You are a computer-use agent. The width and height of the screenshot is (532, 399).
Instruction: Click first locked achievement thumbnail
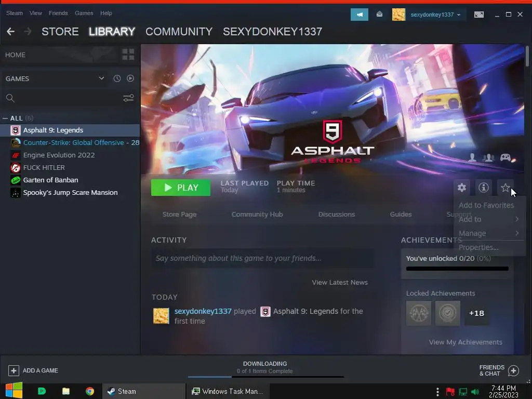419,313
